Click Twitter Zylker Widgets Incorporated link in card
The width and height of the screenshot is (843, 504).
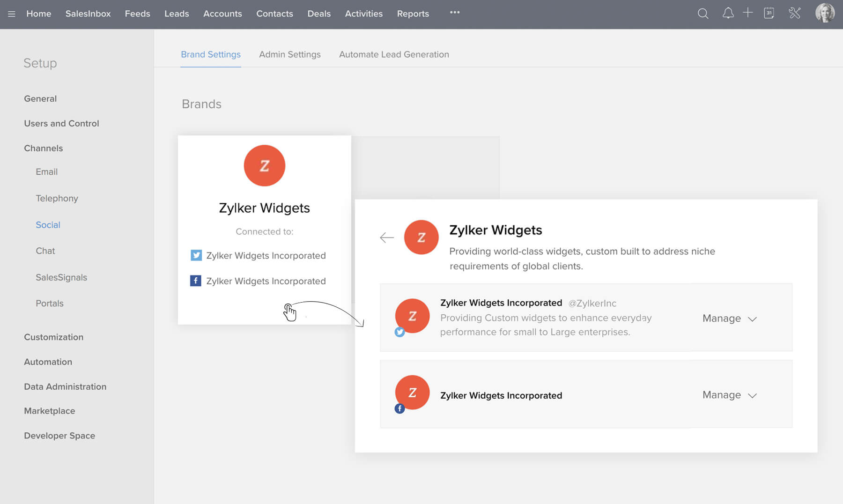click(x=266, y=256)
